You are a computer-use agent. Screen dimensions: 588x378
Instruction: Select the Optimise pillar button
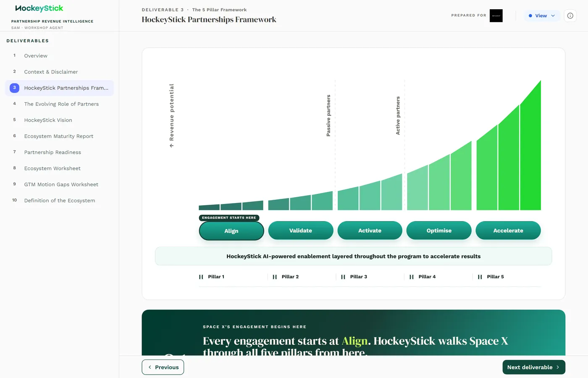pyautogui.click(x=439, y=230)
